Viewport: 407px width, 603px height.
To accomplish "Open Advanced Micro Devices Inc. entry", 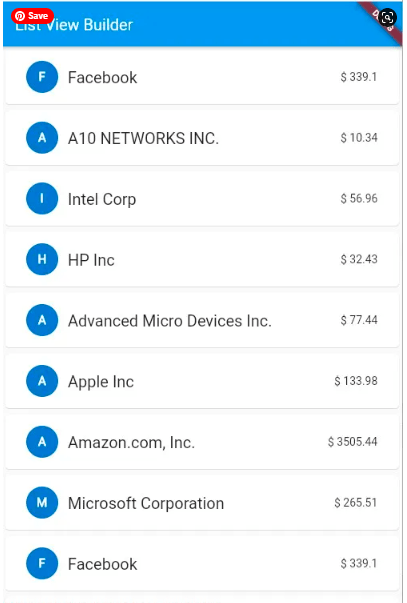I will pyautogui.click(x=202, y=320).
